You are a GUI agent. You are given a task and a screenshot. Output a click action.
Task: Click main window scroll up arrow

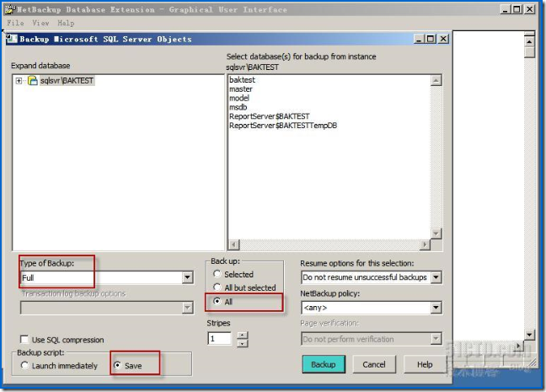point(529,42)
